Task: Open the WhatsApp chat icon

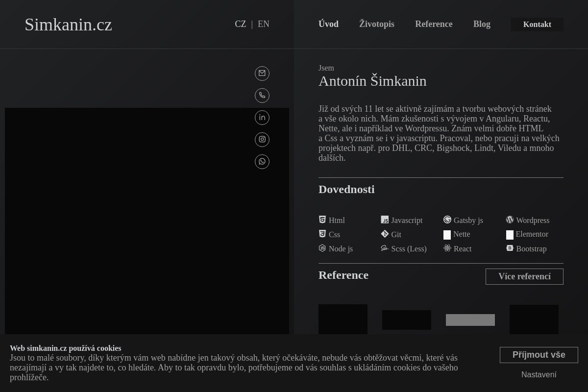Action: [x=262, y=162]
